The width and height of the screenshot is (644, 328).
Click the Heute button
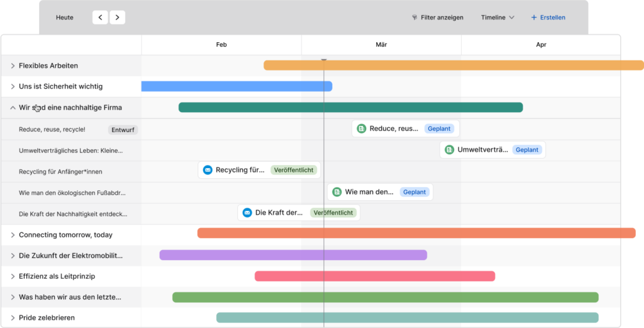(65, 18)
